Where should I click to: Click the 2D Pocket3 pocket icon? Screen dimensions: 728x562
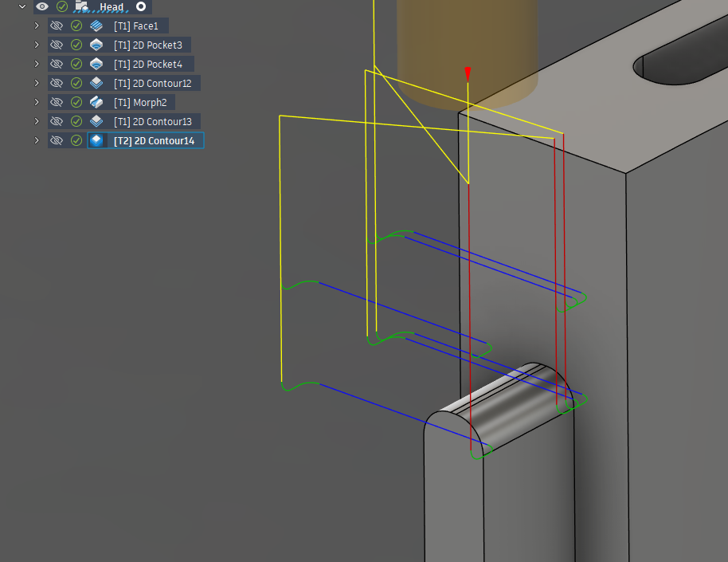(96, 45)
